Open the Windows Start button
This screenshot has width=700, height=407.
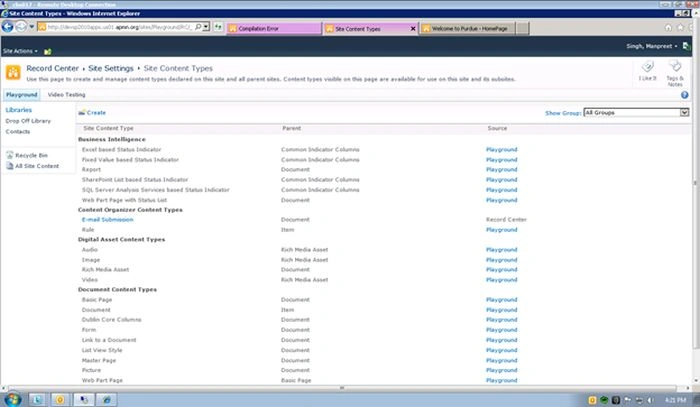click(12, 399)
